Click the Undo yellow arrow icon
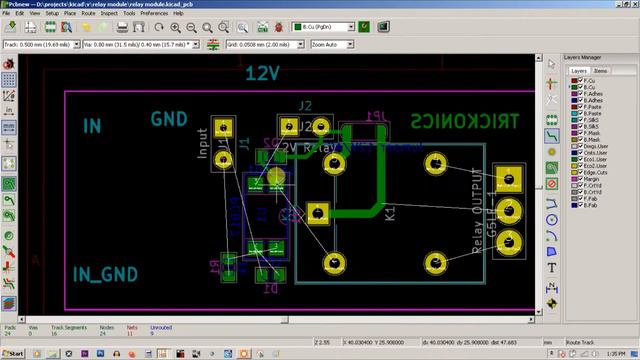640x360 pixels. tap(86, 27)
